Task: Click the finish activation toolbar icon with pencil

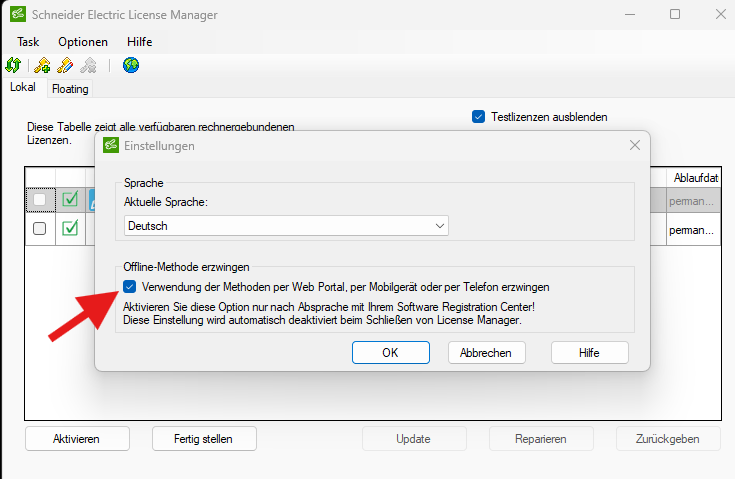Action: [x=65, y=65]
